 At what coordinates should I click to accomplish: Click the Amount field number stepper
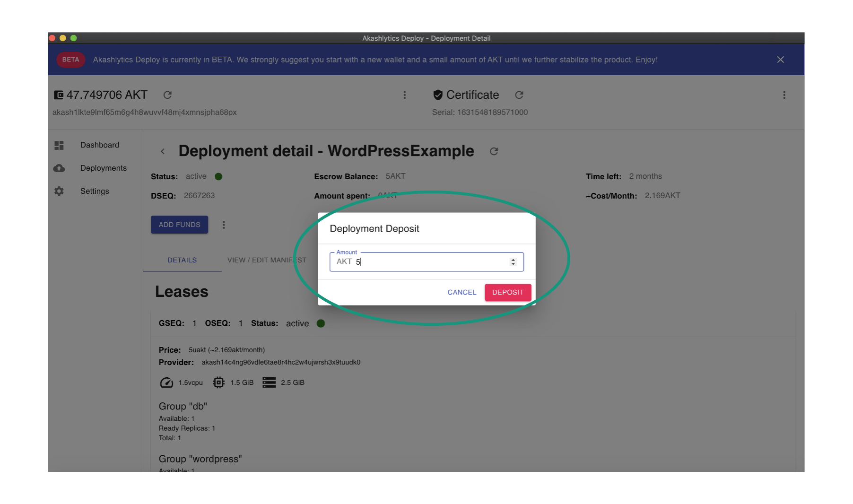click(x=513, y=262)
